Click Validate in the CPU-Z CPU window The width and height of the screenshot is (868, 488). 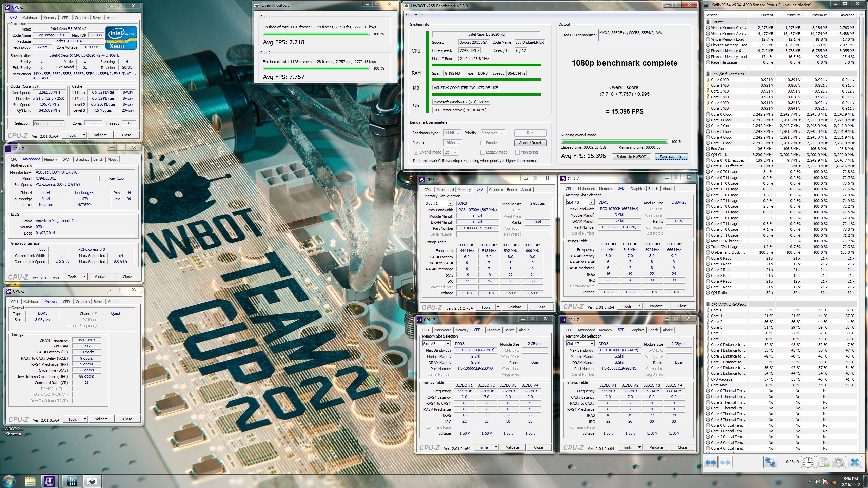(x=100, y=135)
